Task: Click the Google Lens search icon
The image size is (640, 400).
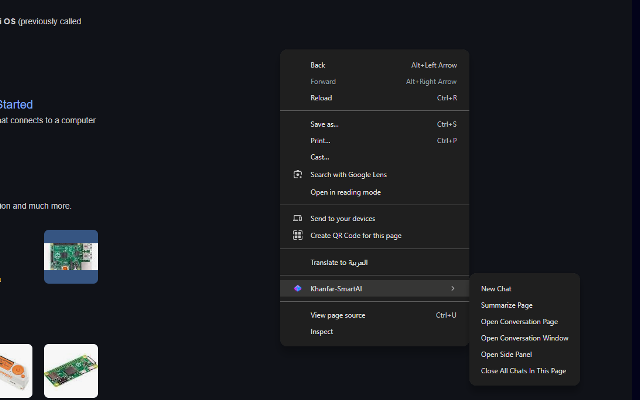Action: point(297,174)
